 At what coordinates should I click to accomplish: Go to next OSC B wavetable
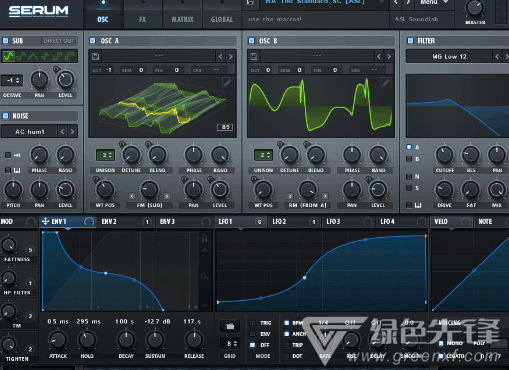(x=389, y=57)
